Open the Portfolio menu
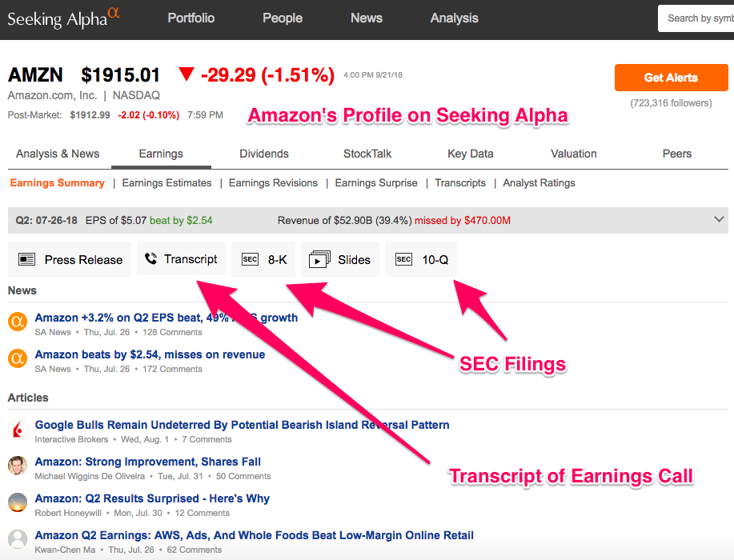Viewport: 734px width, 560px height. click(x=191, y=18)
